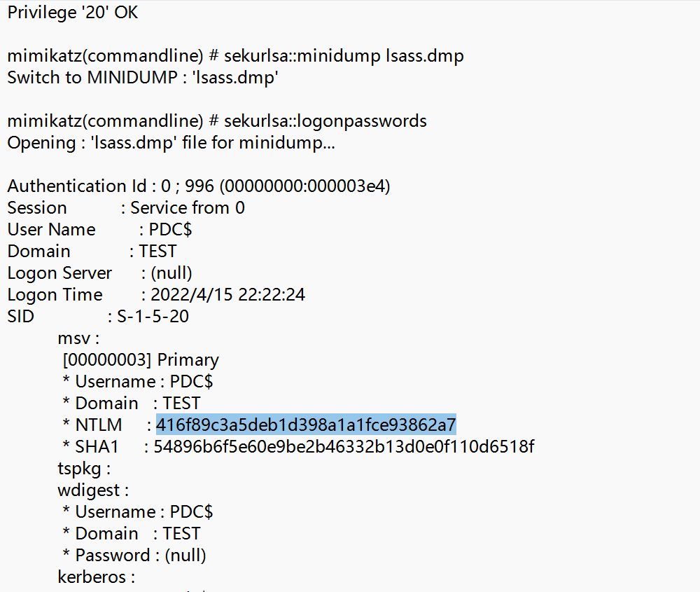This screenshot has width=700, height=592.
Task: Click the "tspkg :" section header
Action: coord(84,469)
